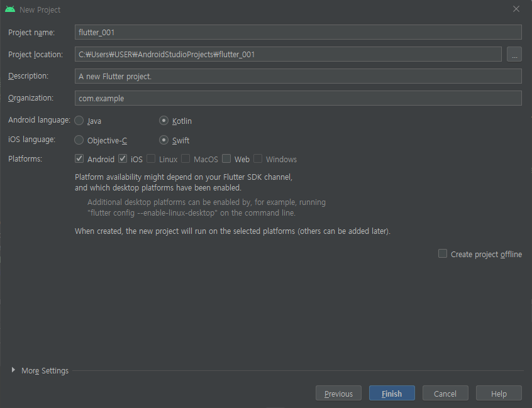Open the browse button for the project location
The height and width of the screenshot is (408, 532).
pyautogui.click(x=514, y=54)
